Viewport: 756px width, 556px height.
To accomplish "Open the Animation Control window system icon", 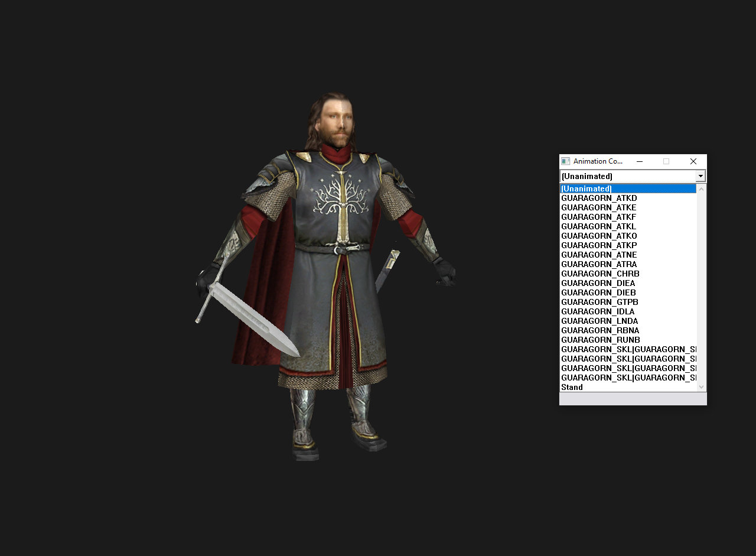I will tap(565, 161).
